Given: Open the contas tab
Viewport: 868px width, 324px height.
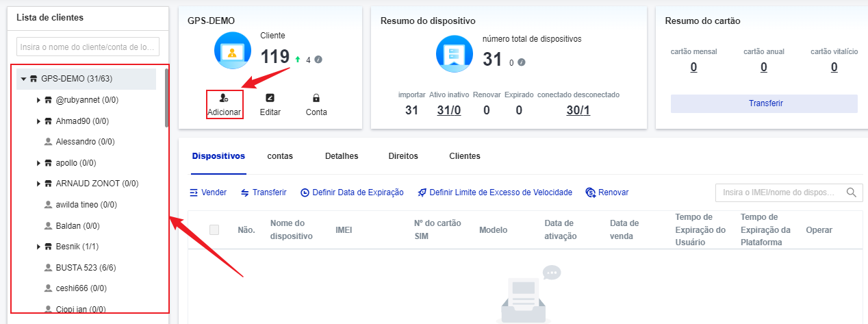Looking at the screenshot, I should [280, 156].
